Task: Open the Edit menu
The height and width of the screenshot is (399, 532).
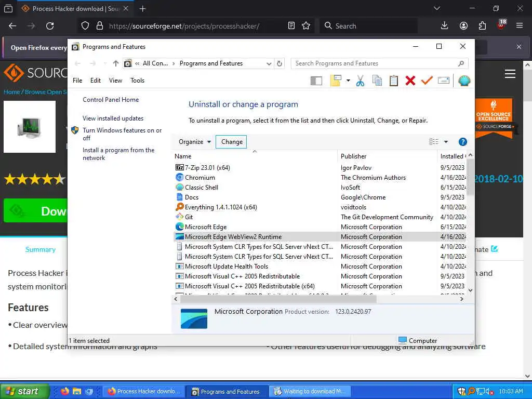Action: (x=96, y=81)
